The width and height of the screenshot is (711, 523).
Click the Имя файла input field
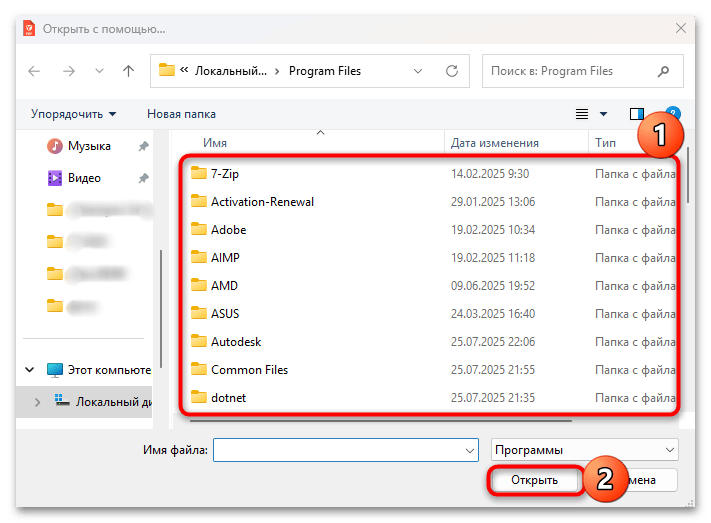(337, 451)
